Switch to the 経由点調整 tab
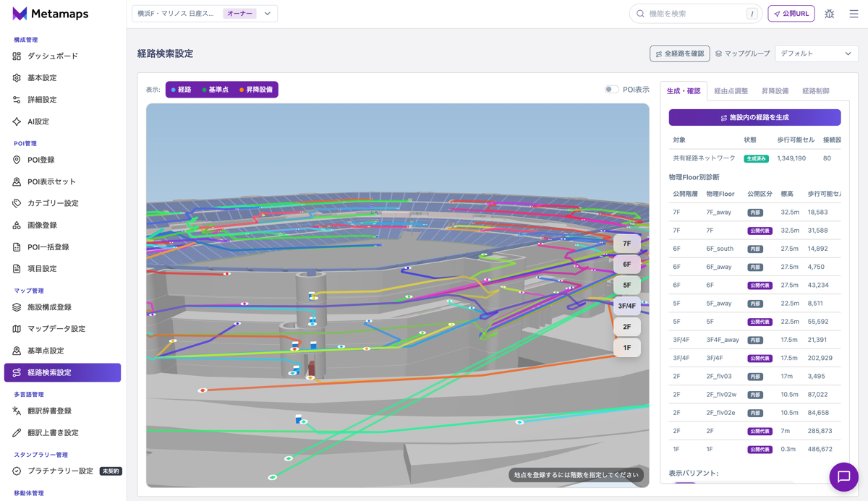This screenshot has height=501, width=868. point(731,91)
